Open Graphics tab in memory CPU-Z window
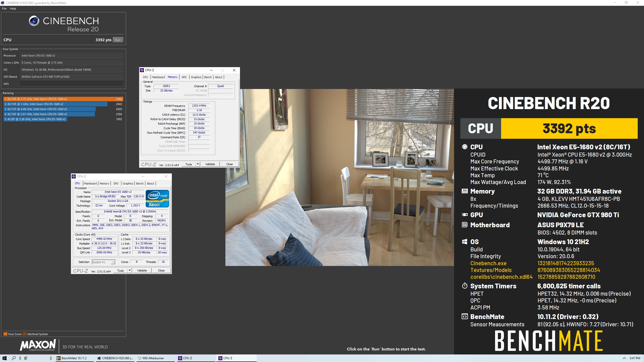The height and width of the screenshot is (362, 644). pos(196,77)
